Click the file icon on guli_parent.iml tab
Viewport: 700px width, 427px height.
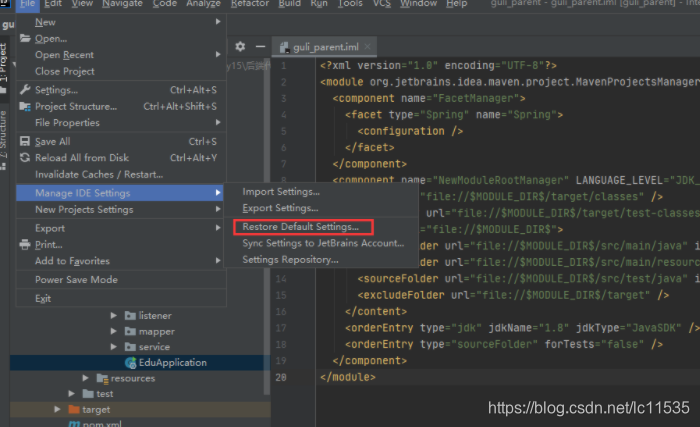[284, 47]
